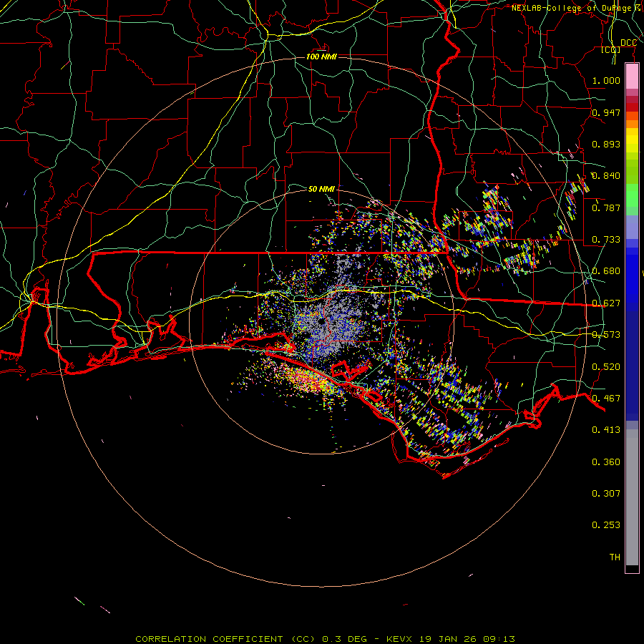Pick the gray legend color band
The height and width of the screenshot is (644, 644).
[632, 497]
